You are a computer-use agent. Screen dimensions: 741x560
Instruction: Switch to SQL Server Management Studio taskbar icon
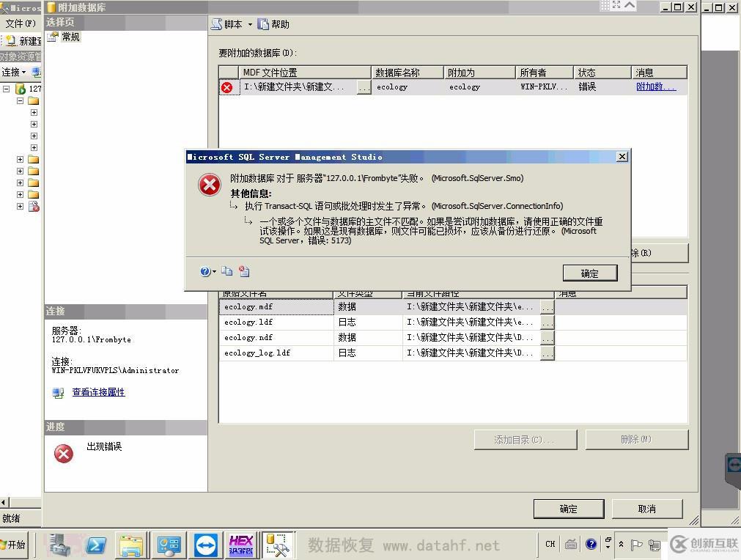click(x=279, y=545)
